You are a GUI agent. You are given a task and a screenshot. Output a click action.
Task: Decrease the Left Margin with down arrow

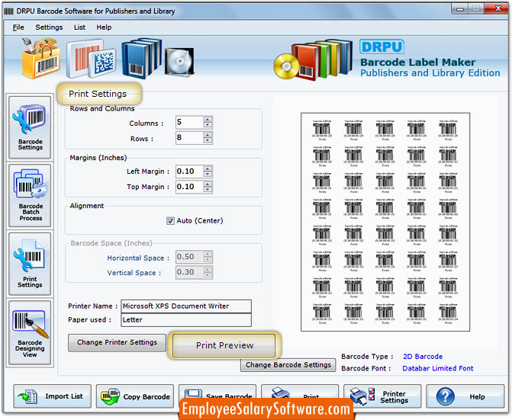(x=208, y=175)
